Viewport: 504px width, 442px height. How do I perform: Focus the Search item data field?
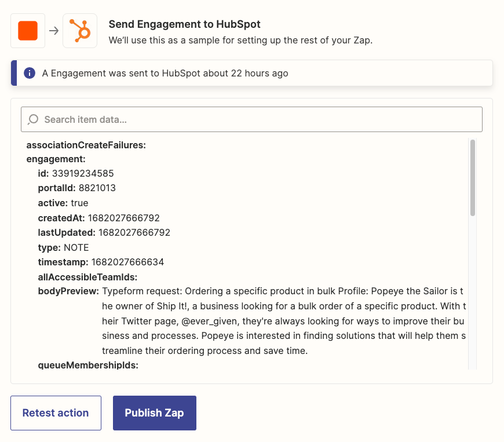coord(251,119)
